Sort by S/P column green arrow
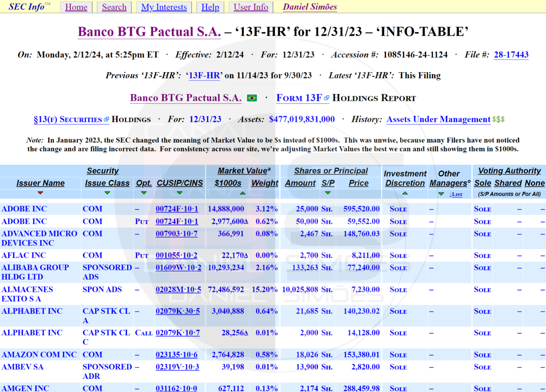This screenshot has height=392, width=546. click(x=328, y=193)
